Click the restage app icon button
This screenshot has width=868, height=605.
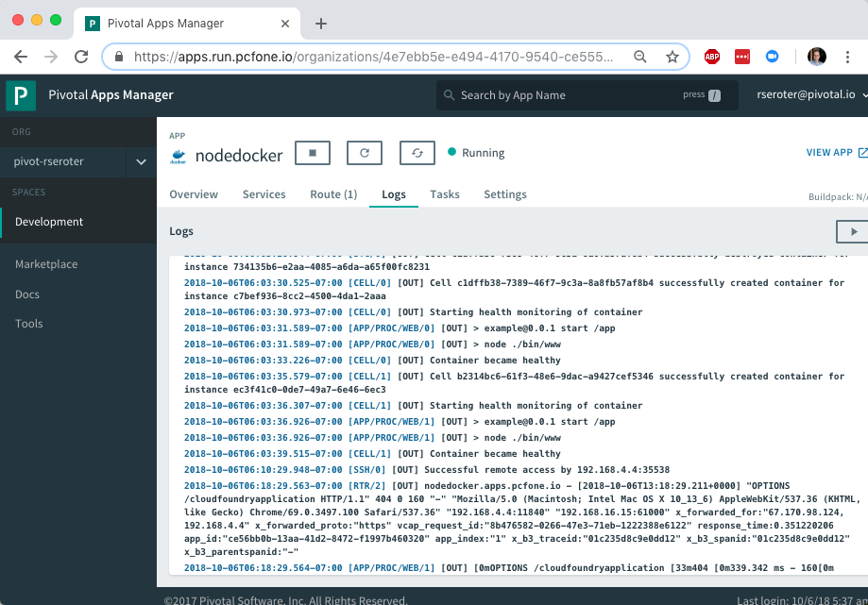pos(417,153)
